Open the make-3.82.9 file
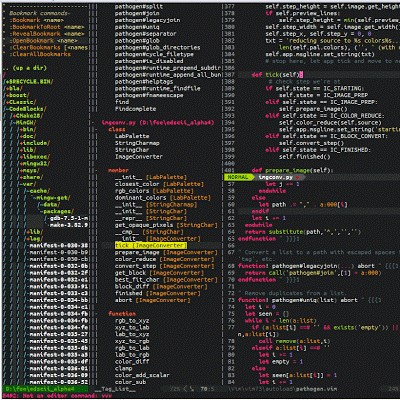This screenshot has height=400, width=400. (69, 225)
